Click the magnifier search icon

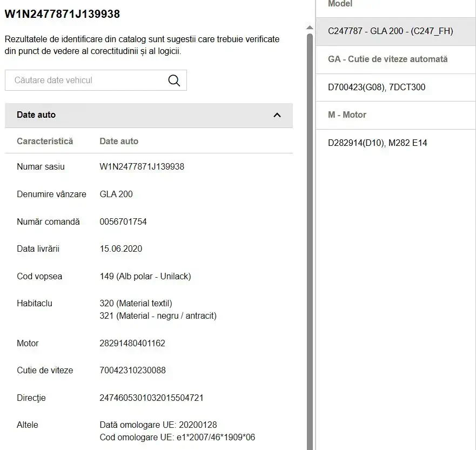174,80
